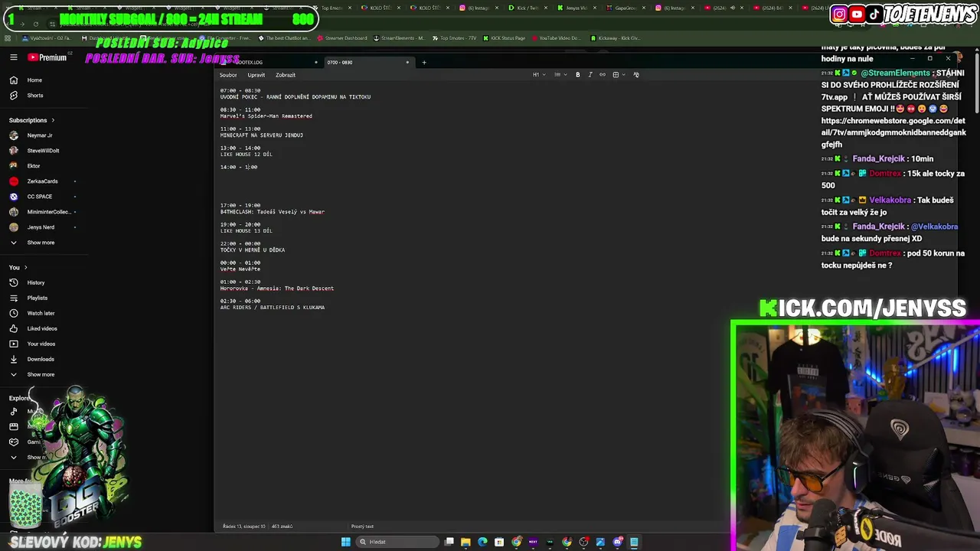Viewport: 980px width, 551px height.
Task: Open Subscriptions section heading
Action: point(31,120)
